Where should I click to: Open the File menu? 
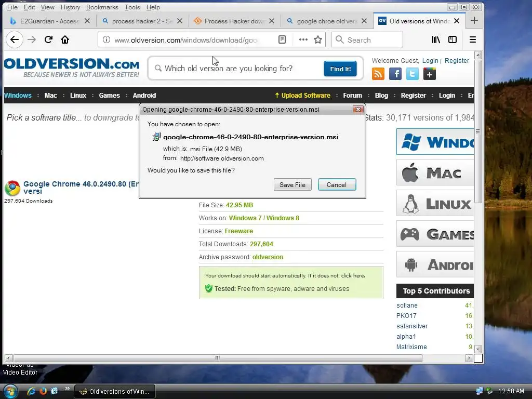click(x=12, y=7)
